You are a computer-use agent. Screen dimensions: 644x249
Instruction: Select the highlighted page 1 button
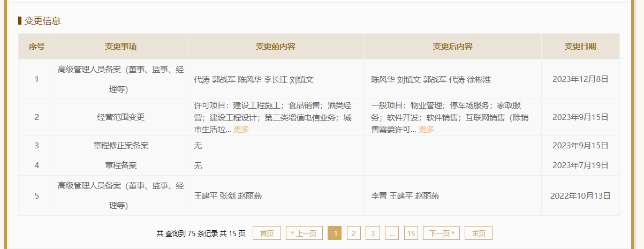(334, 233)
